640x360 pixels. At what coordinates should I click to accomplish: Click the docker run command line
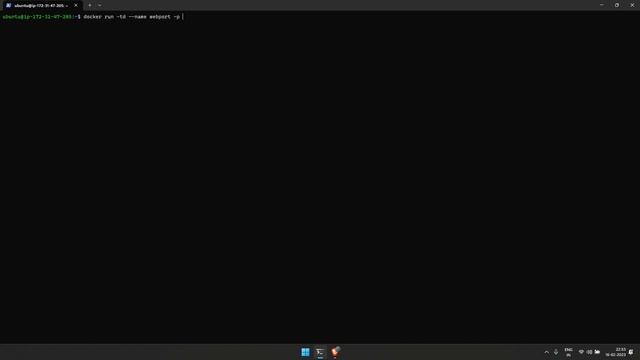coord(132,17)
